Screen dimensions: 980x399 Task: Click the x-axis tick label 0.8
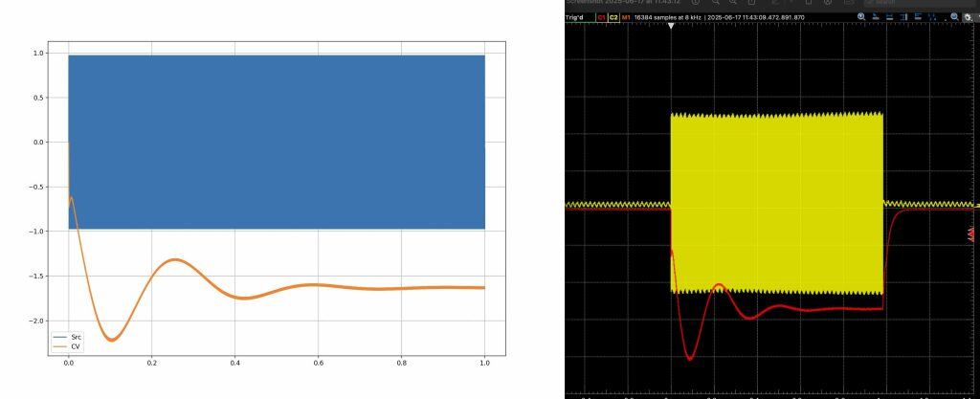click(401, 363)
